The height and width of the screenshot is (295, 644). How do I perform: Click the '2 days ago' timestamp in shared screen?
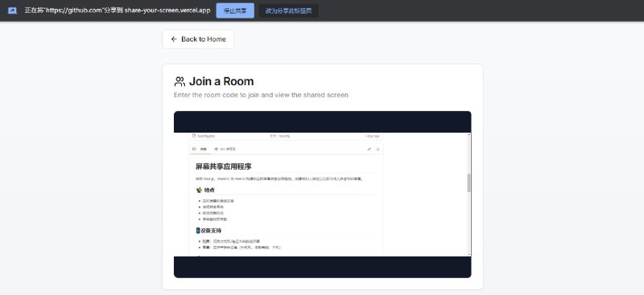click(372, 136)
